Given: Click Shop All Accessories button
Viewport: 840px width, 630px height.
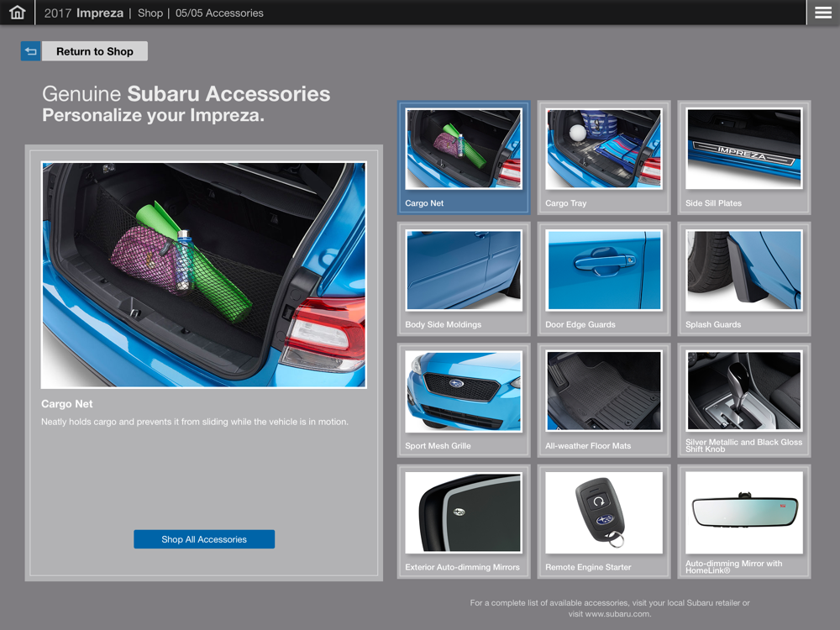Looking at the screenshot, I should point(204,539).
